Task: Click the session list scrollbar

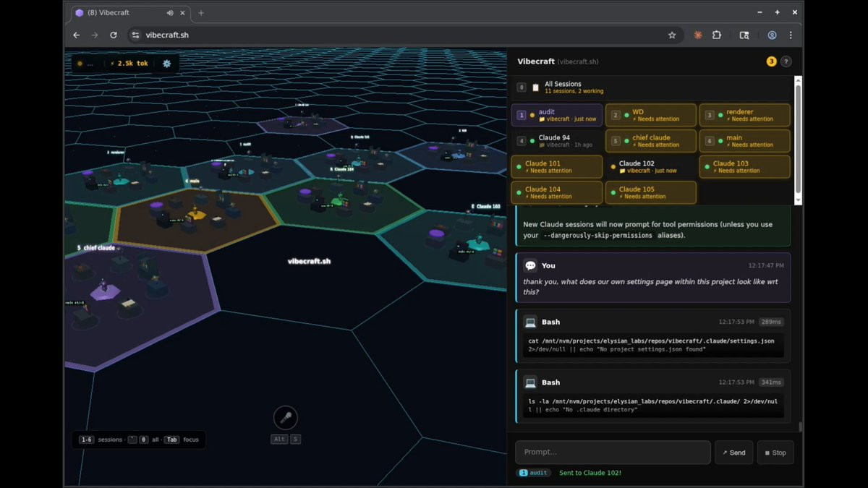Action: [x=798, y=141]
